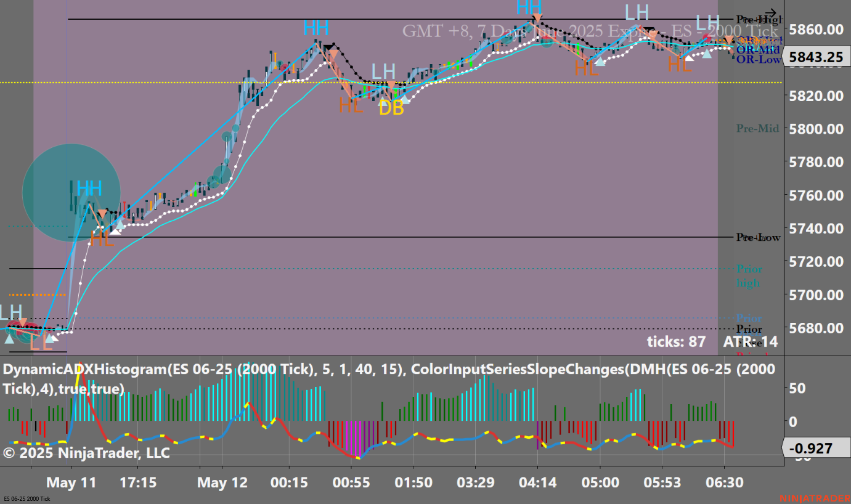Select the LL swing label near 5680
851x504 pixels.
41,343
